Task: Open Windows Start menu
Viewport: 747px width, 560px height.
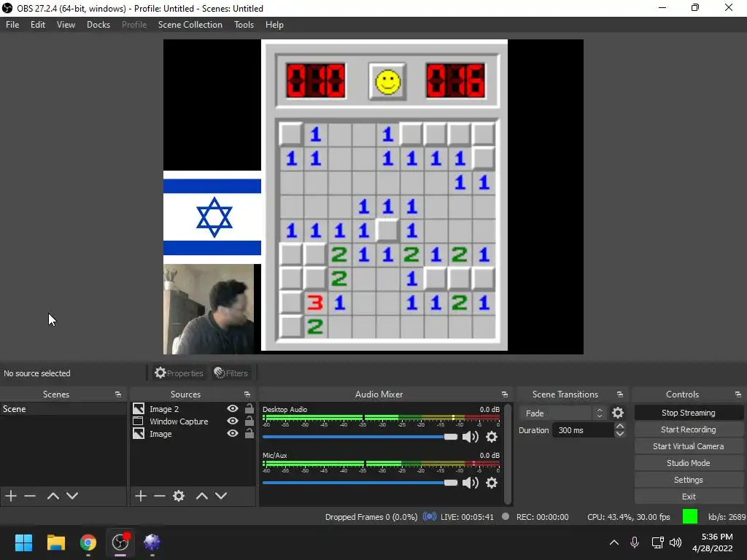Action: [x=23, y=542]
